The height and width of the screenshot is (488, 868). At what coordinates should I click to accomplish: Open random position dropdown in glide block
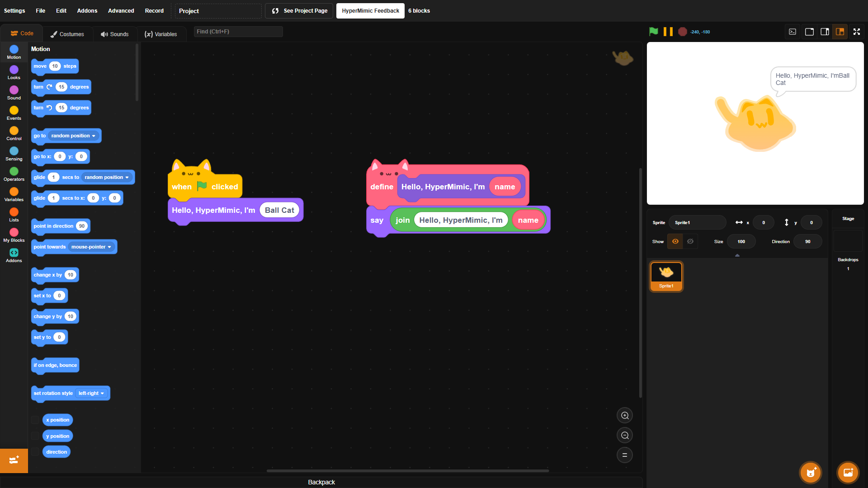click(x=107, y=177)
